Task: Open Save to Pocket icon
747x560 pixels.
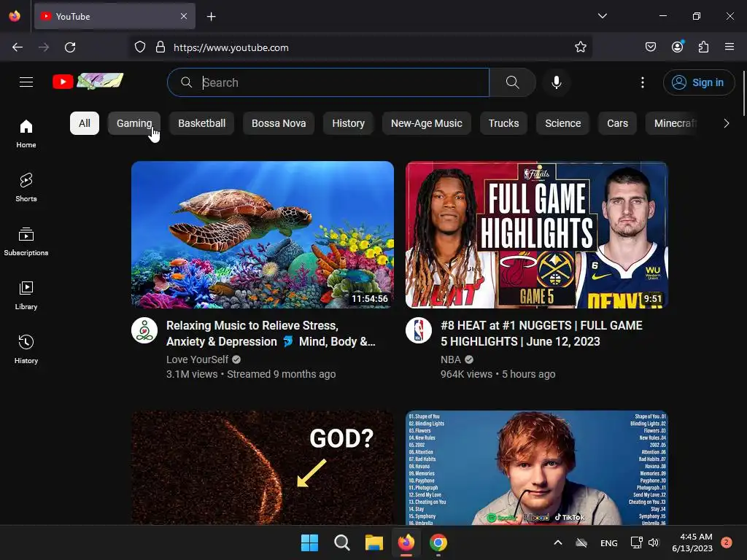Action: pyautogui.click(x=650, y=47)
